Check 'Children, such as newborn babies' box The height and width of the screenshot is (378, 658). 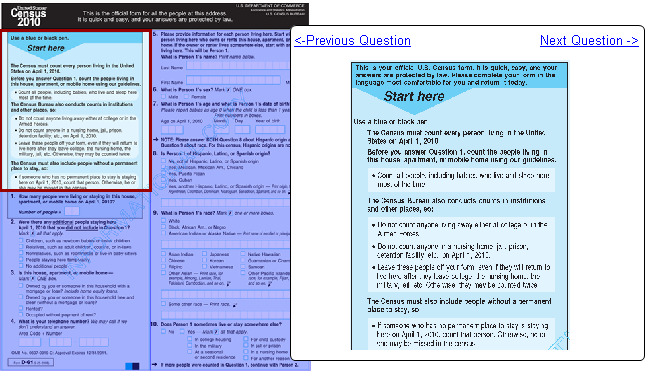coord(21,240)
